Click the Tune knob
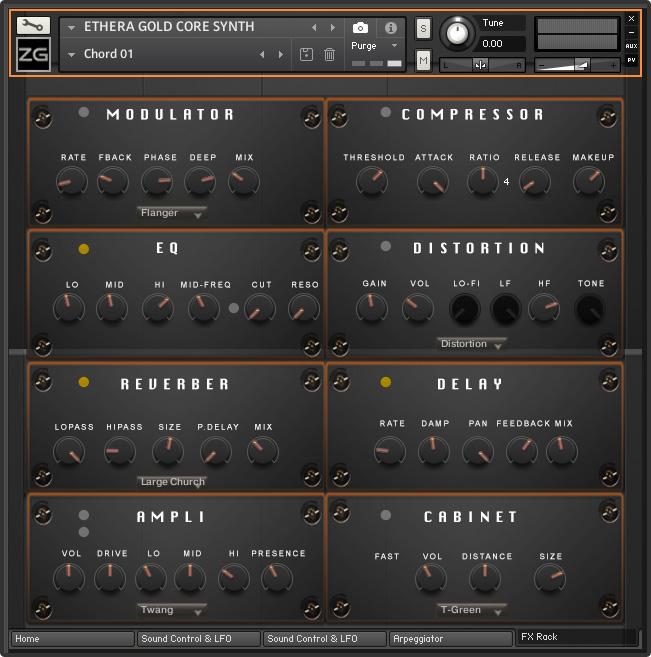Viewport: 651px width, 657px height. pyautogui.click(x=457, y=33)
